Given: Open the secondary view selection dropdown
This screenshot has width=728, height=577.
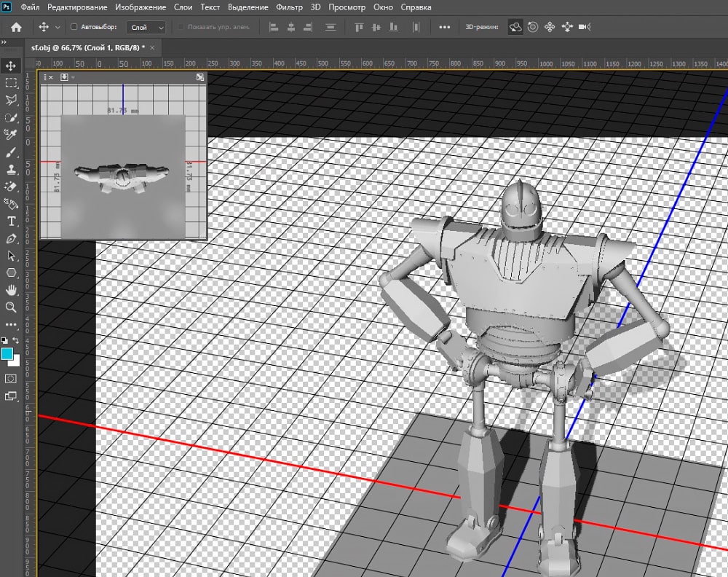Looking at the screenshot, I should 66,76.
